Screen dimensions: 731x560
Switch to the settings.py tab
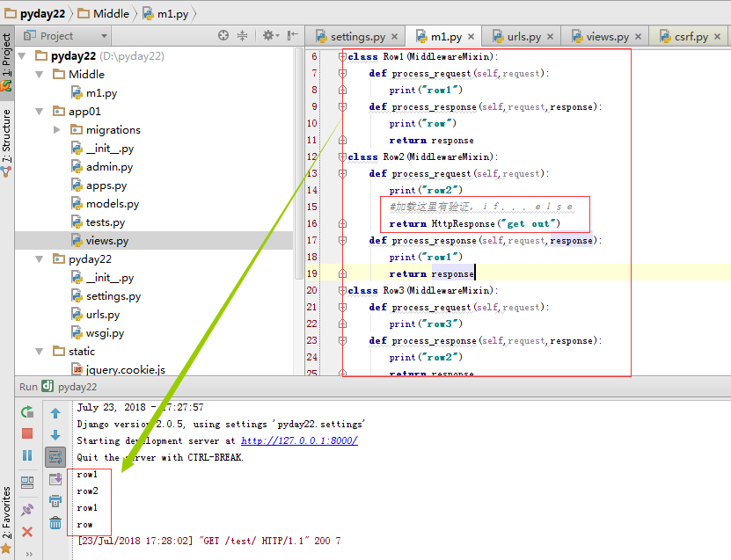tap(356, 37)
